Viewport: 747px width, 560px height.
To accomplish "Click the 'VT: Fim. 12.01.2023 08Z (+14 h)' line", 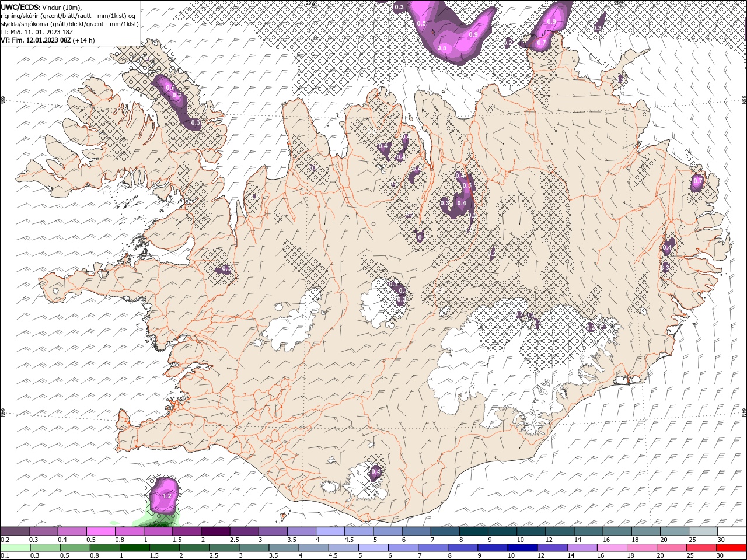I will point(48,40).
